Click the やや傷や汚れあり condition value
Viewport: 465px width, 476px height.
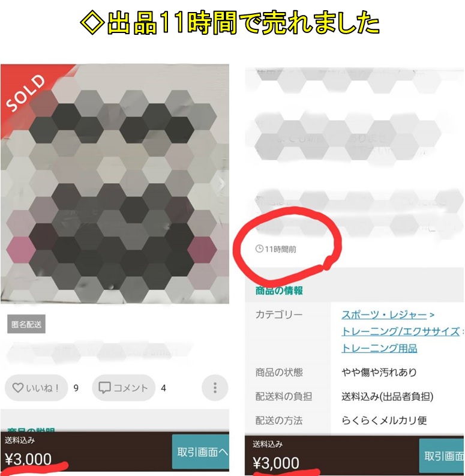(x=379, y=372)
